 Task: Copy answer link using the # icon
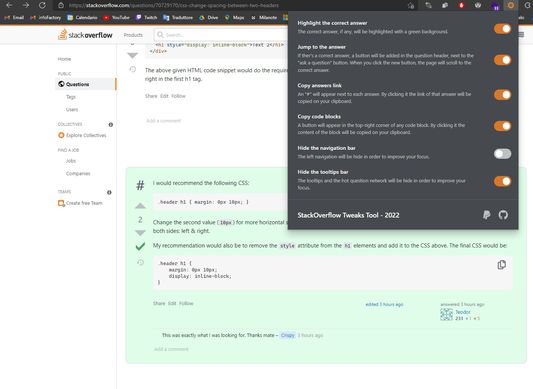pyautogui.click(x=140, y=185)
